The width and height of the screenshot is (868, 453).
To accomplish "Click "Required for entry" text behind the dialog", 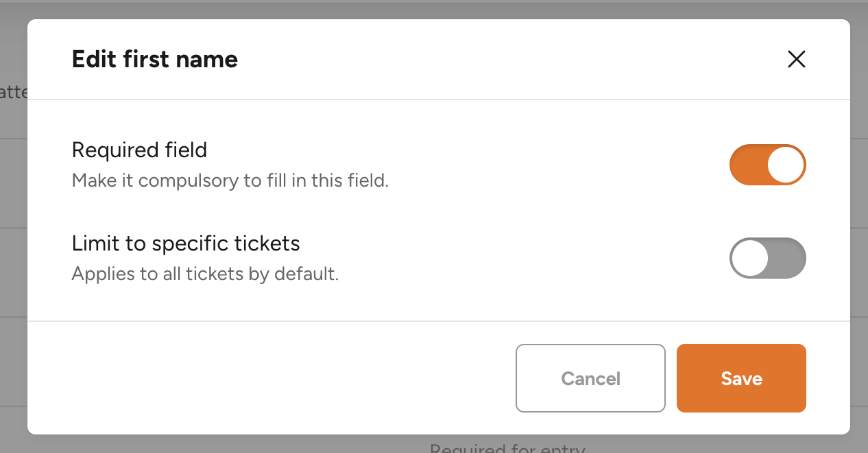I will coord(507,449).
